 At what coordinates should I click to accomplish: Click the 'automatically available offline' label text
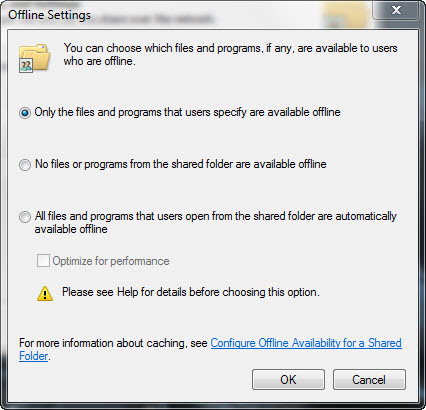point(216,223)
